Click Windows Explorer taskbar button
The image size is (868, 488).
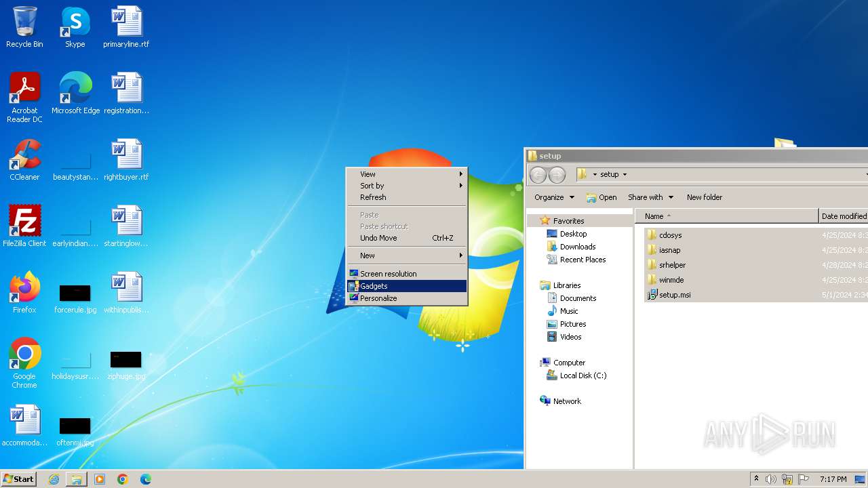[x=77, y=479]
